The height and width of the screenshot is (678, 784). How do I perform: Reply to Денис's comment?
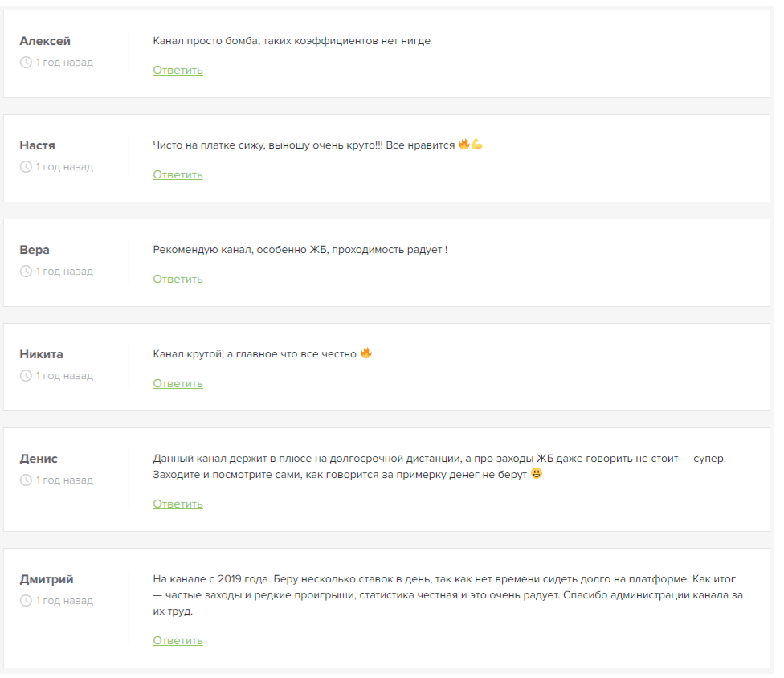point(178,504)
